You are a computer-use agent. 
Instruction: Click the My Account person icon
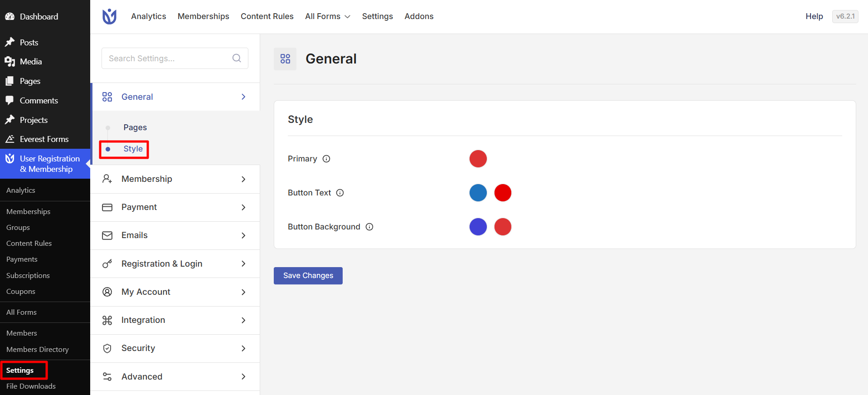coord(107,292)
